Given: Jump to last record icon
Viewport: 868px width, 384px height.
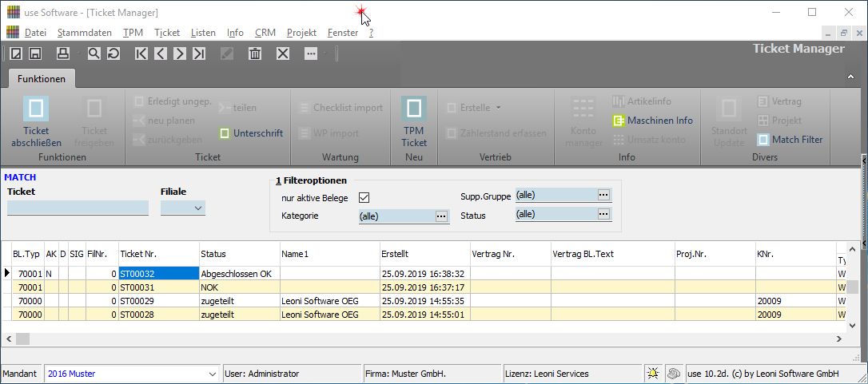Looking at the screenshot, I should pyautogui.click(x=199, y=53).
